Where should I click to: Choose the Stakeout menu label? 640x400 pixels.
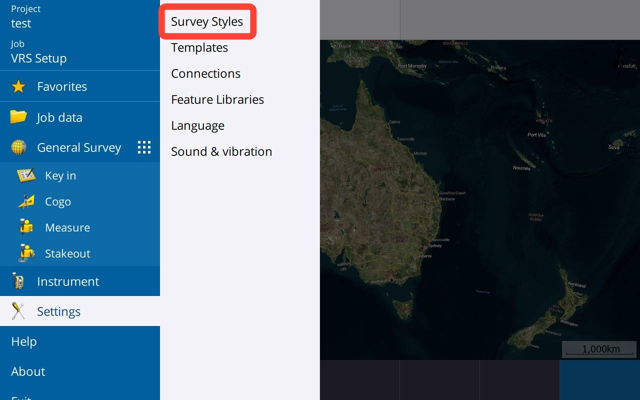point(67,253)
